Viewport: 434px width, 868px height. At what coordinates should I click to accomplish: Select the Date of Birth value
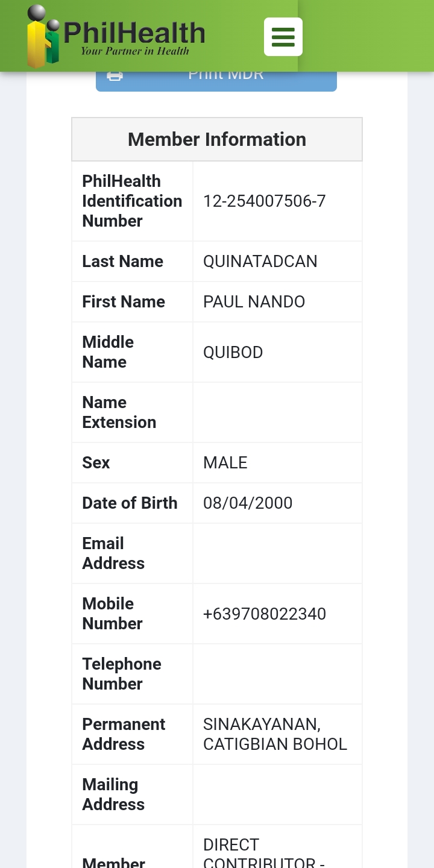point(247,503)
